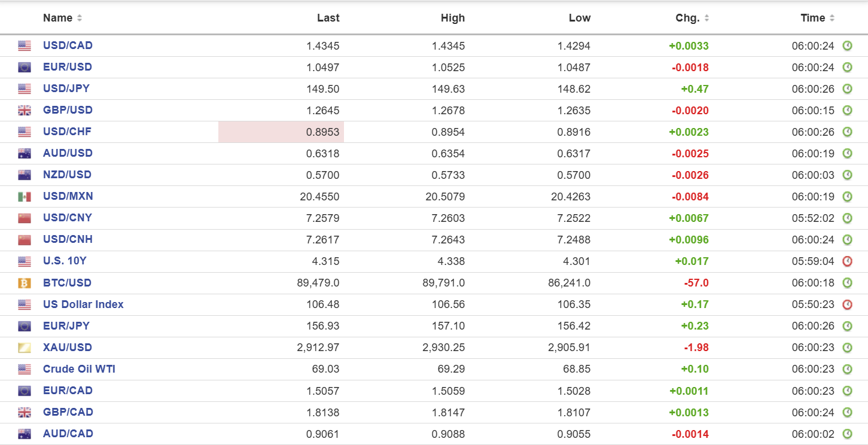Sort the table by Name column arrows

pos(80,19)
